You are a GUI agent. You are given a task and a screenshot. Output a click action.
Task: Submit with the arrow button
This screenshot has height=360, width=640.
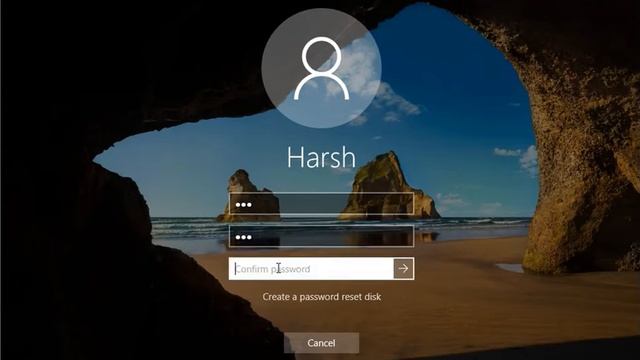pos(404,269)
